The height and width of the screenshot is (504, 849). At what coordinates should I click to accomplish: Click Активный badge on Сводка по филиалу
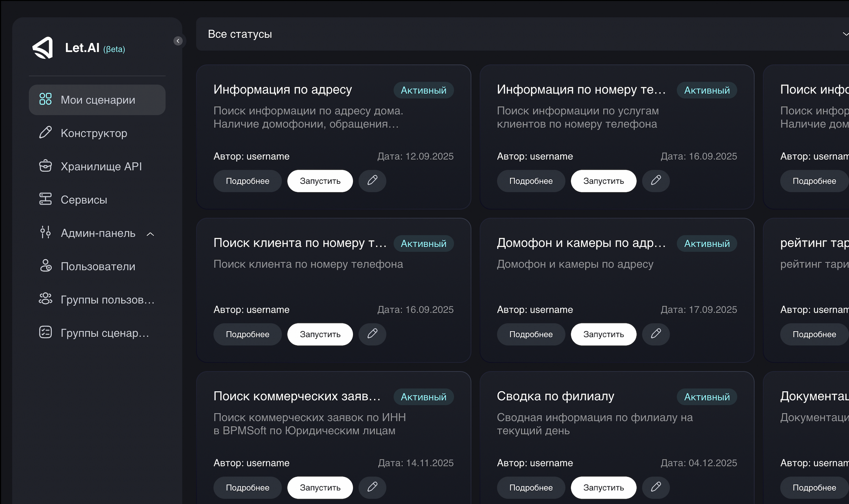tap(707, 397)
